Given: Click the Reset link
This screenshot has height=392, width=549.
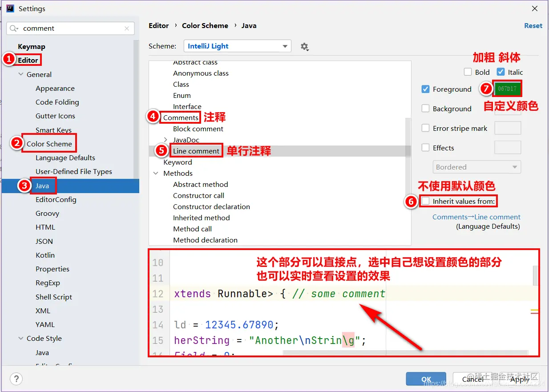Looking at the screenshot, I should 533,25.
